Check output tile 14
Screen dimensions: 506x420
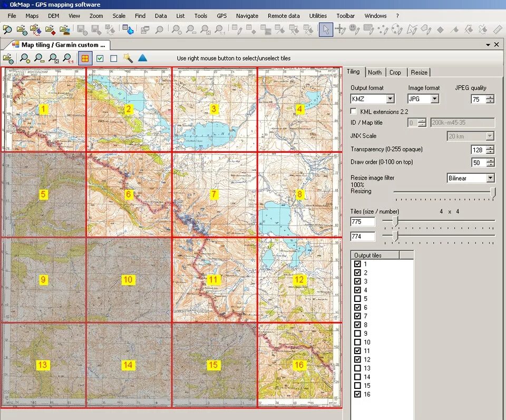(357, 377)
